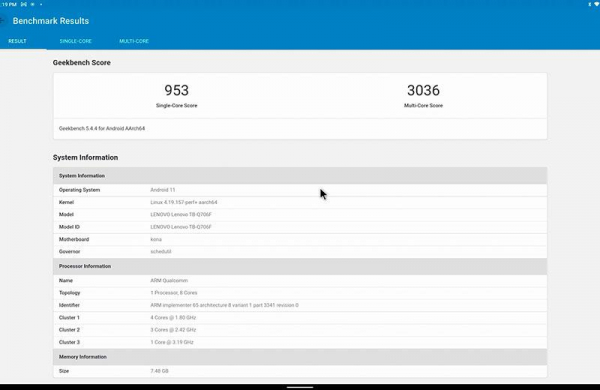Tap the navigation pill at screen bottom

click(300, 387)
